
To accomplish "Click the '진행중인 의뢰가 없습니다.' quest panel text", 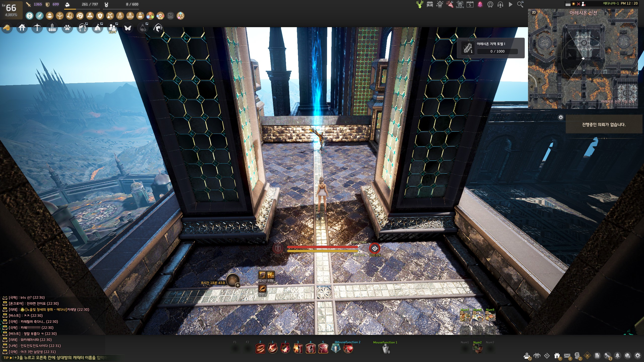I will click(x=604, y=125).
